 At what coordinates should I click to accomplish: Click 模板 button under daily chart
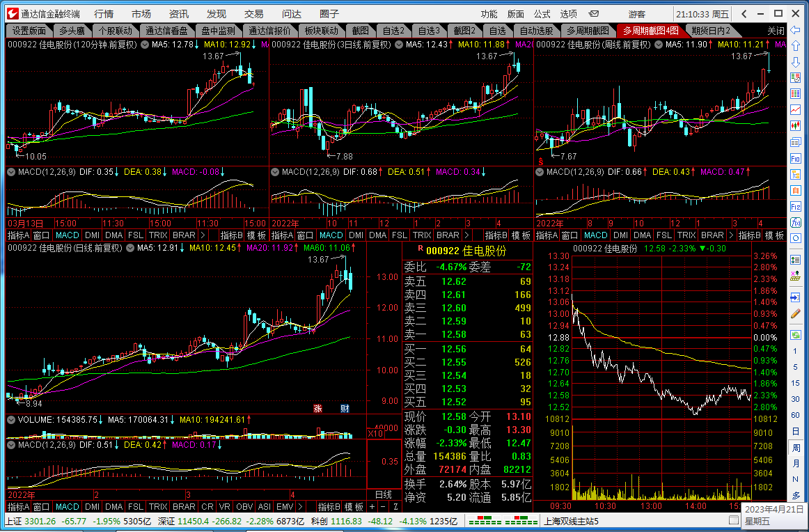click(x=354, y=507)
